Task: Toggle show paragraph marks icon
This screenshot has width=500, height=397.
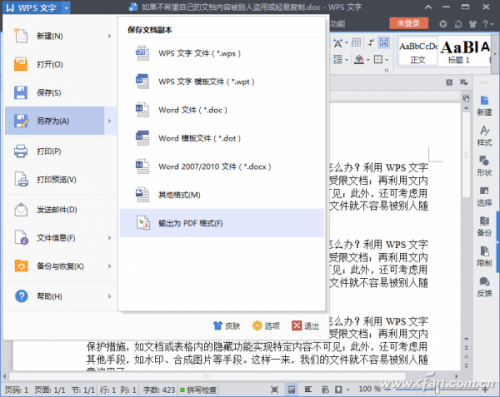Action: click(x=371, y=42)
